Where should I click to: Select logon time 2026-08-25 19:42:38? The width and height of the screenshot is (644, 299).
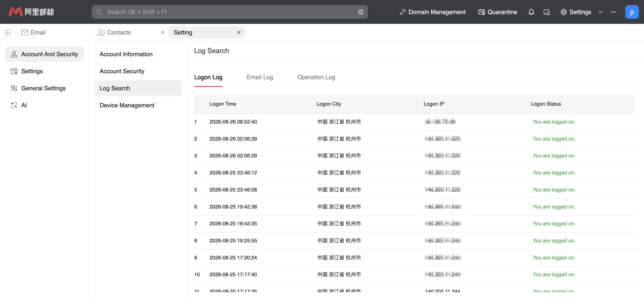(x=233, y=207)
